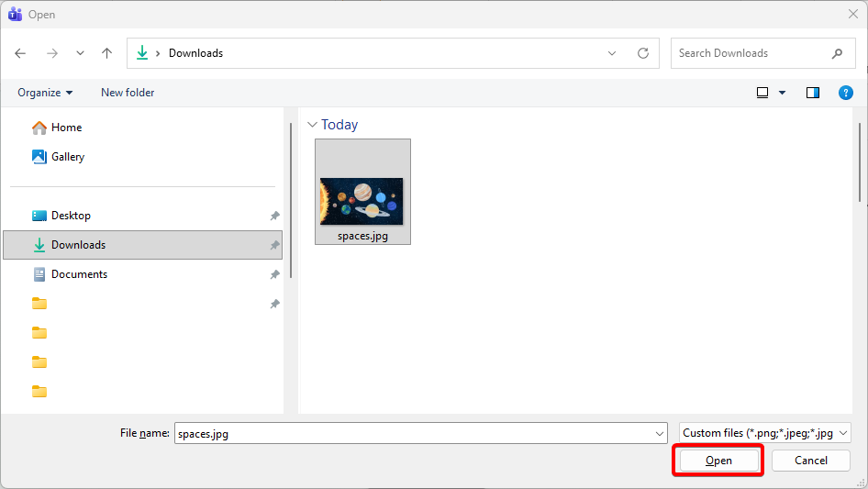Change view layout icon
The height and width of the screenshot is (489, 868).
[762, 93]
